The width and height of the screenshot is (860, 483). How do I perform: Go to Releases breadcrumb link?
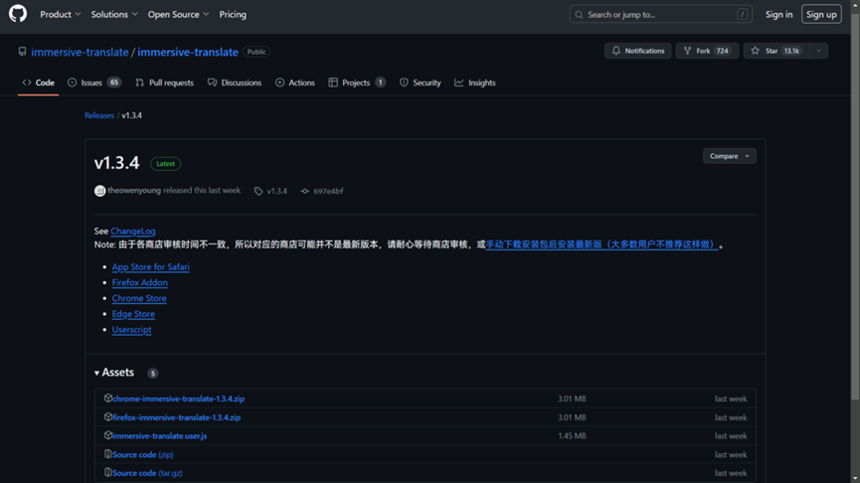click(99, 116)
